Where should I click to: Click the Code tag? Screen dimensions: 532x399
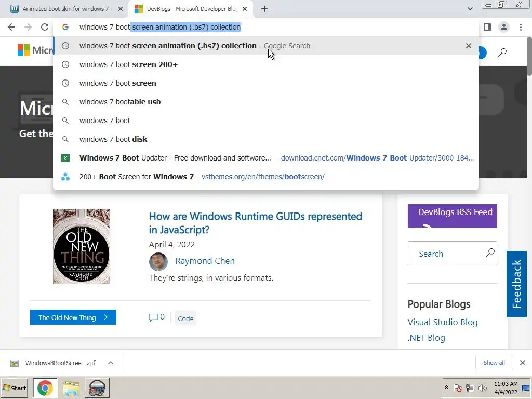185,318
